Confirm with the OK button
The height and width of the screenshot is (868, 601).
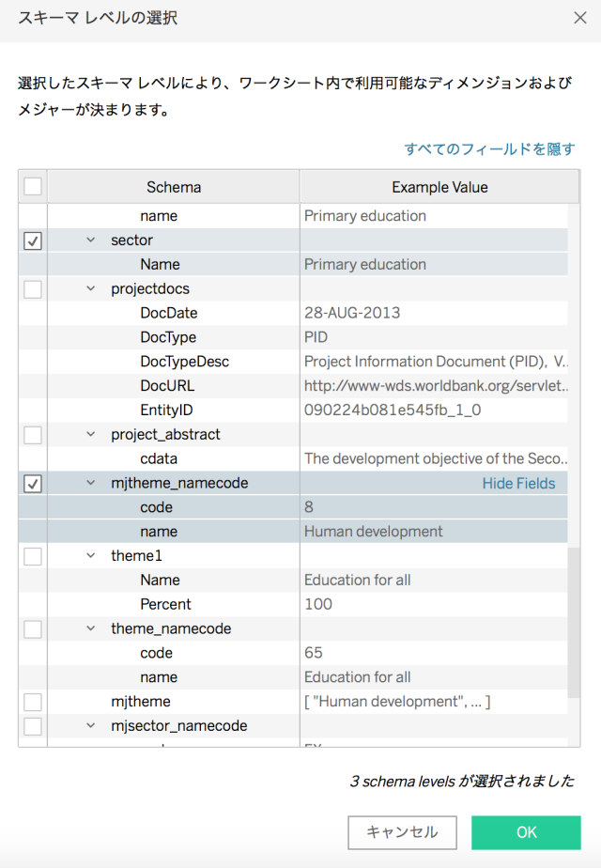[526, 832]
